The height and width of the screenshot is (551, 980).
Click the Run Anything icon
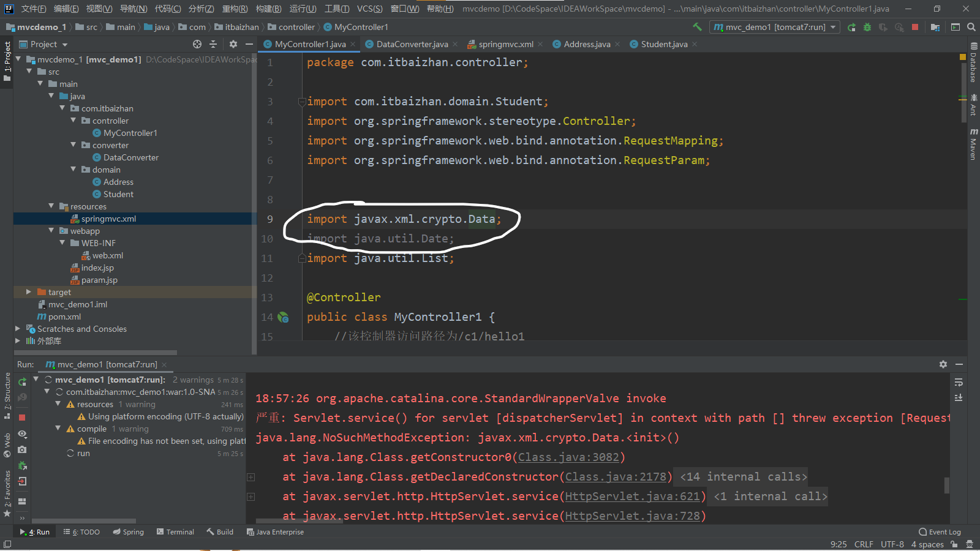click(x=956, y=27)
